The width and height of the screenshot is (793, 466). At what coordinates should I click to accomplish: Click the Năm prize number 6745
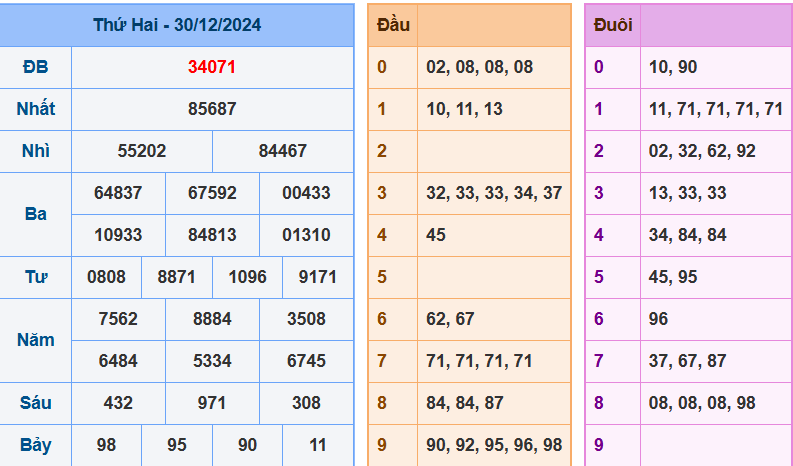[x=306, y=361]
